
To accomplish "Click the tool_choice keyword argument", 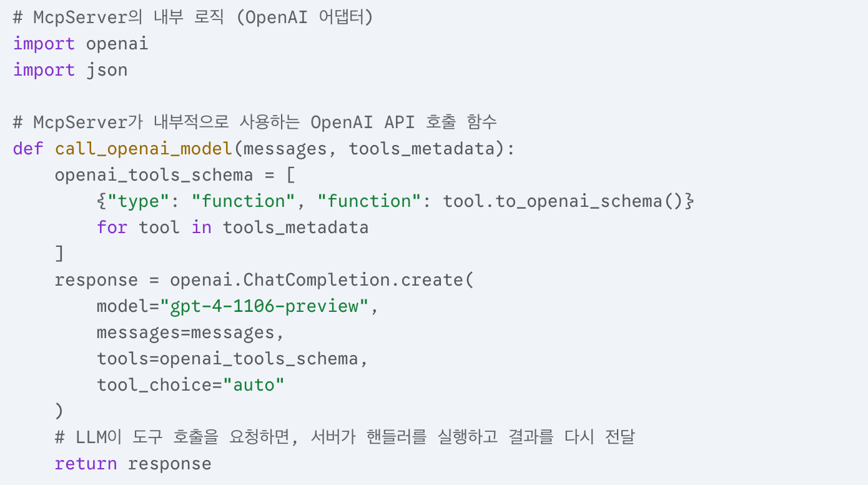I will click(154, 385).
